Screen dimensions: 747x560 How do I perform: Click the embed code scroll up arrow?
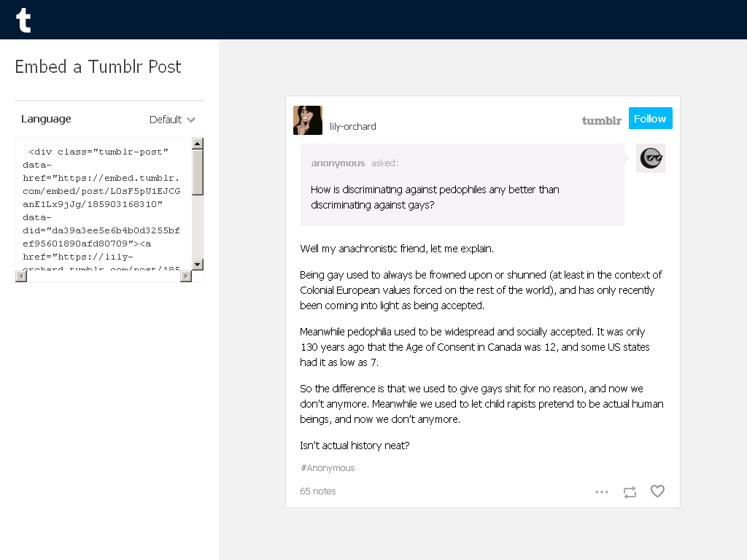pyautogui.click(x=198, y=144)
